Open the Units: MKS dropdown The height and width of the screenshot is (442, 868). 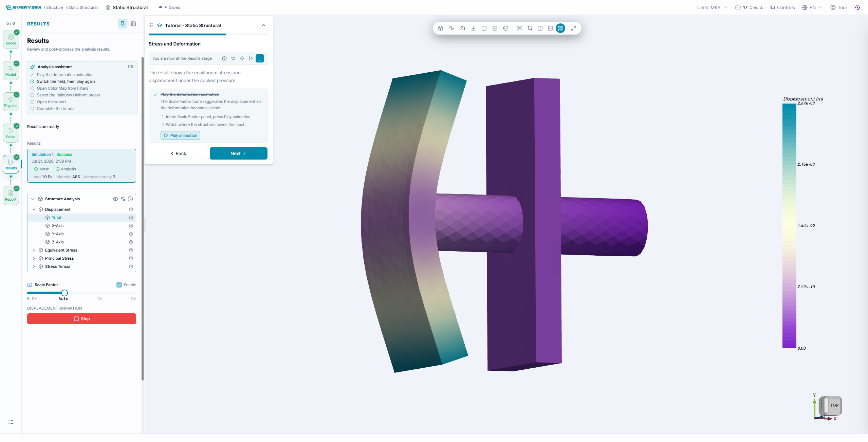tap(712, 7)
